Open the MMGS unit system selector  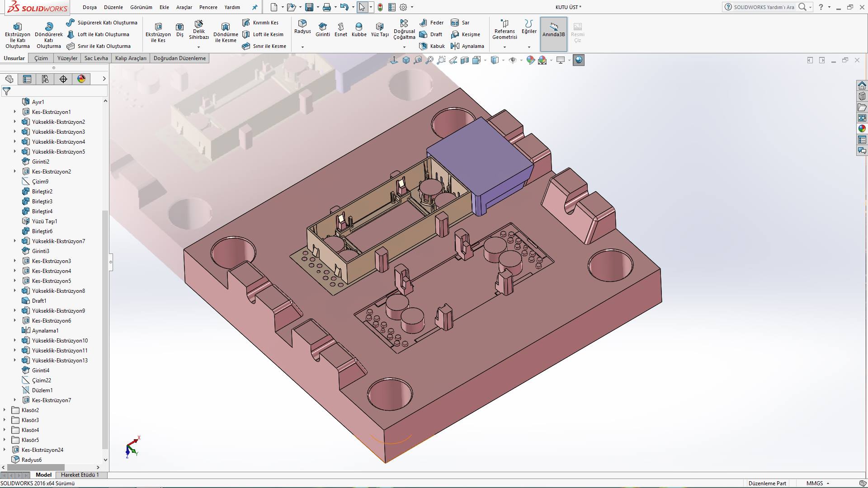click(x=817, y=483)
